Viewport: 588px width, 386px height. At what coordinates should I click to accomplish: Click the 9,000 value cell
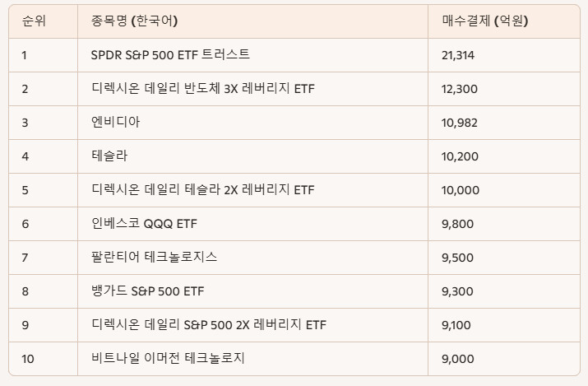(504, 359)
